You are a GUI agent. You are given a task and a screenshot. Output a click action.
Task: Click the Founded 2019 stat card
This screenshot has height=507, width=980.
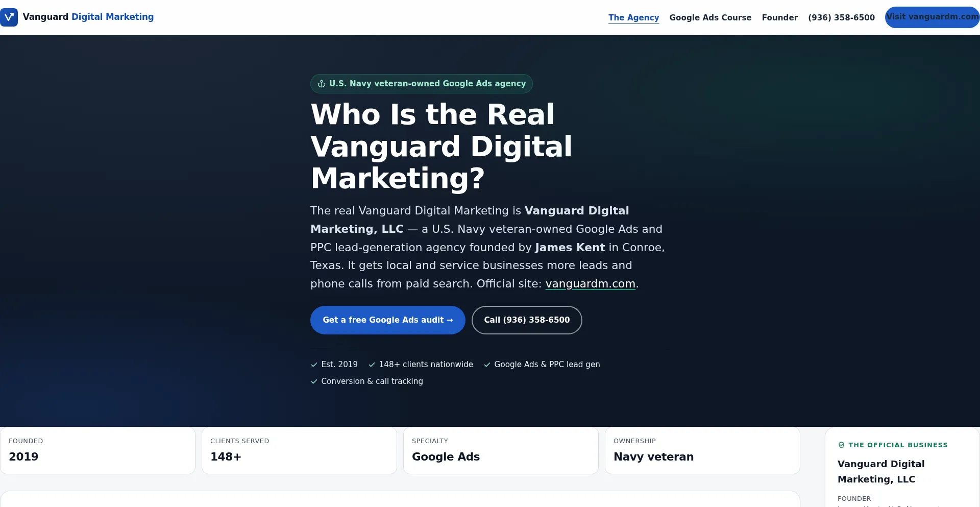(x=97, y=450)
